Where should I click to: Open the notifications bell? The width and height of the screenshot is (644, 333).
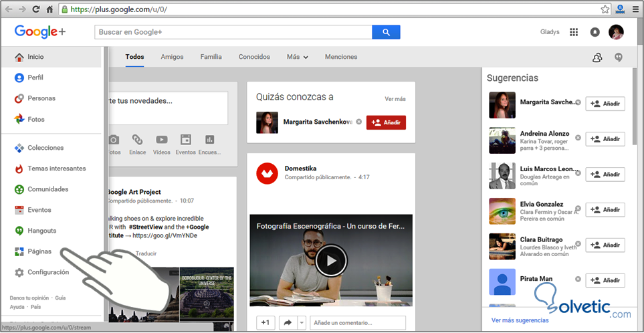coord(595,32)
